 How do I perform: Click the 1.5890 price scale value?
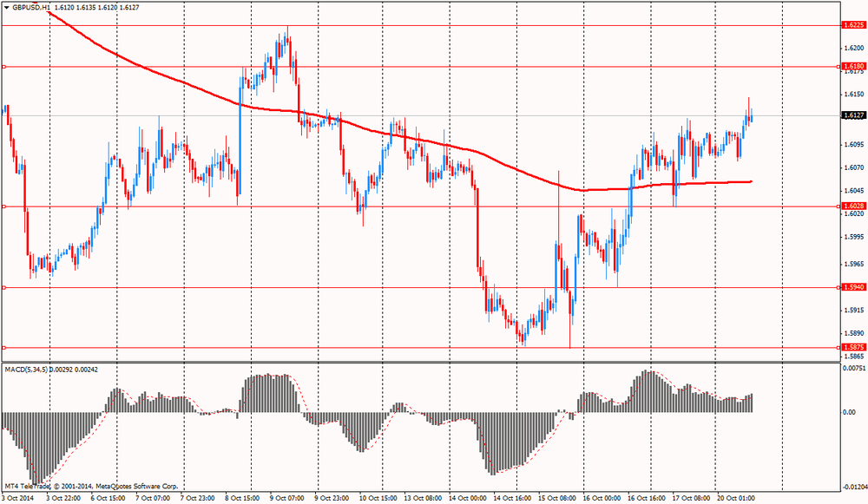pyautogui.click(x=853, y=333)
